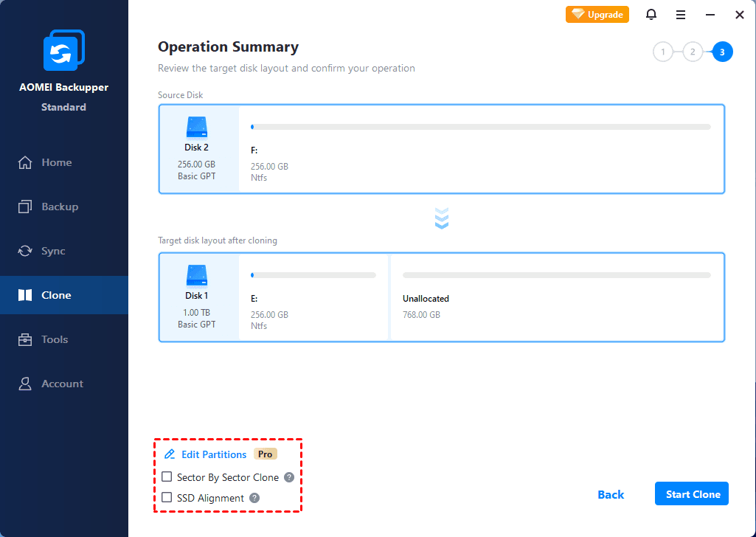The width and height of the screenshot is (756, 537).
Task: Click the Clone book icon
Action: click(25, 295)
